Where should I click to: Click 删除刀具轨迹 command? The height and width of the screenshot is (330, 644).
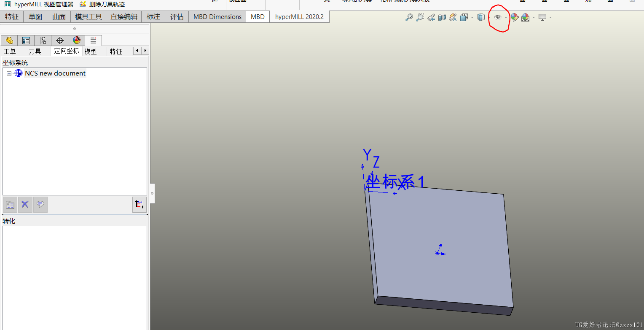click(x=102, y=4)
